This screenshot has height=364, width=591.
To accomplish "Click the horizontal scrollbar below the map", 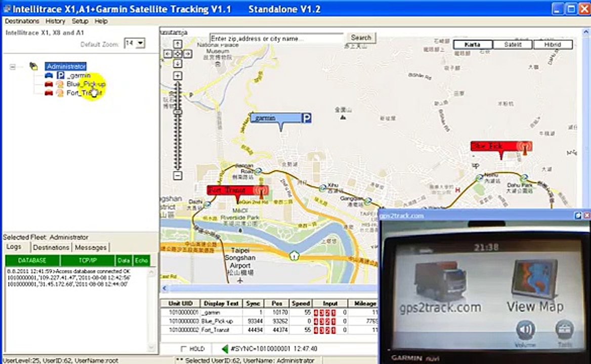I will click(270, 288).
